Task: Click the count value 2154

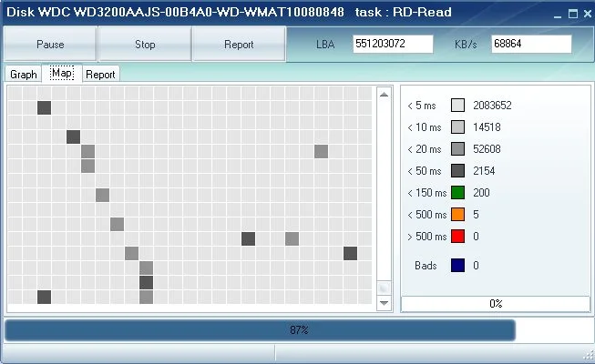Action: [x=484, y=171]
